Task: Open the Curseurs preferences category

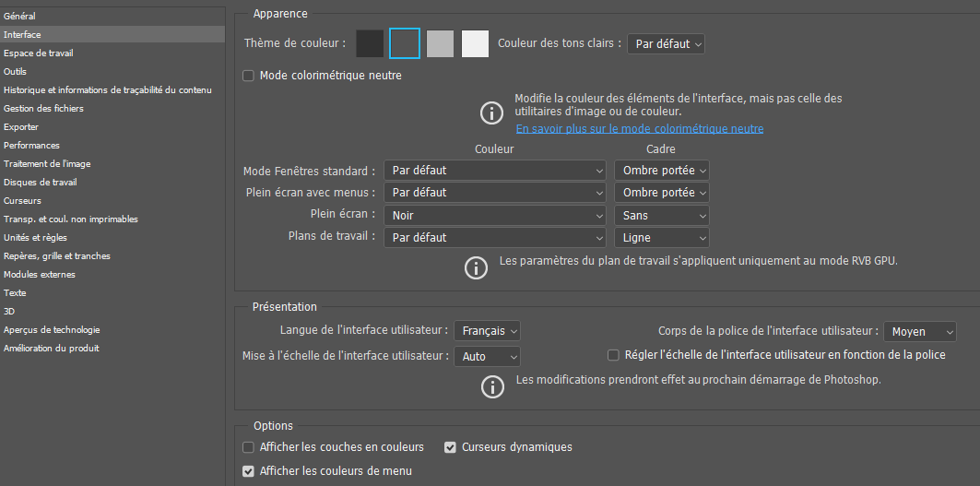Action: [112, 201]
